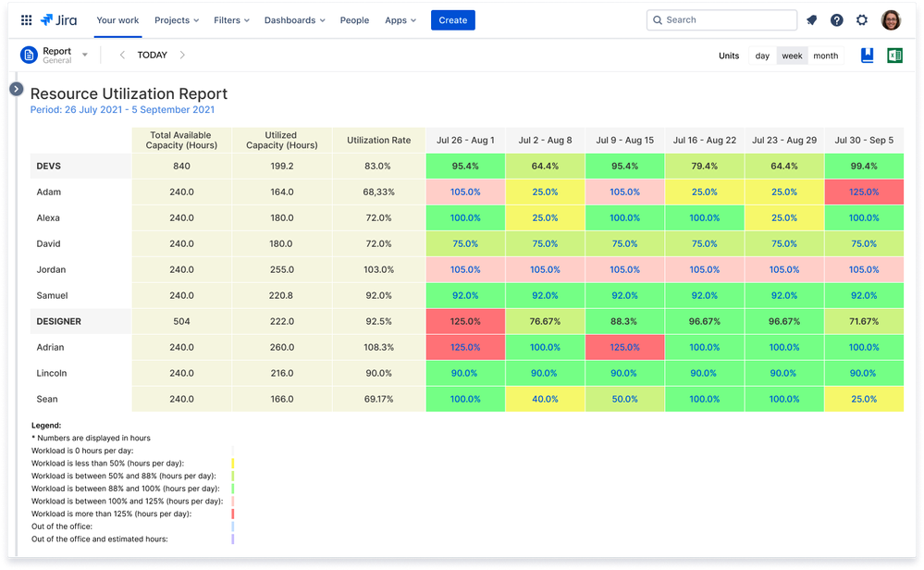Image resolution: width=924 pixels, height=570 pixels.
Task: Open the notifications bell
Action: pyautogui.click(x=812, y=20)
